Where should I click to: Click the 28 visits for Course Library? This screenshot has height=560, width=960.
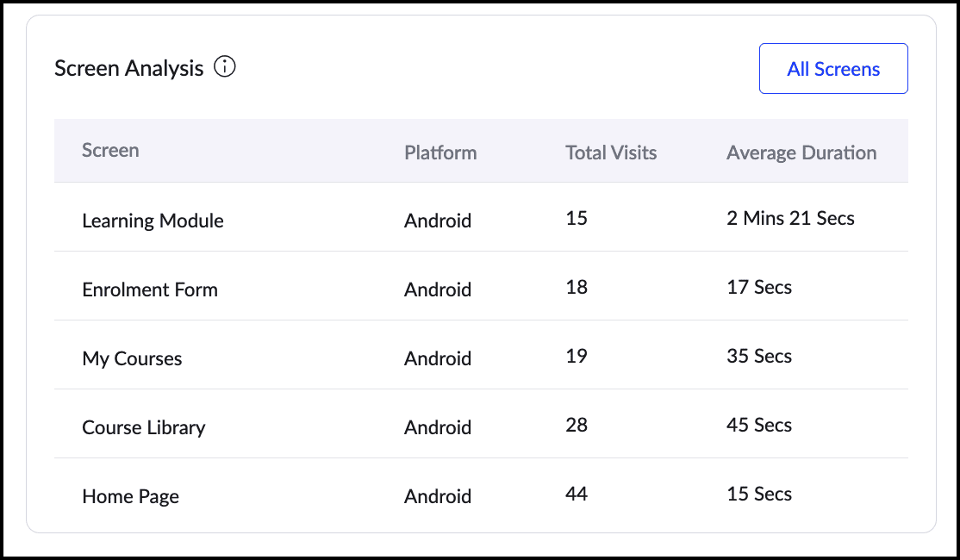coord(577,426)
